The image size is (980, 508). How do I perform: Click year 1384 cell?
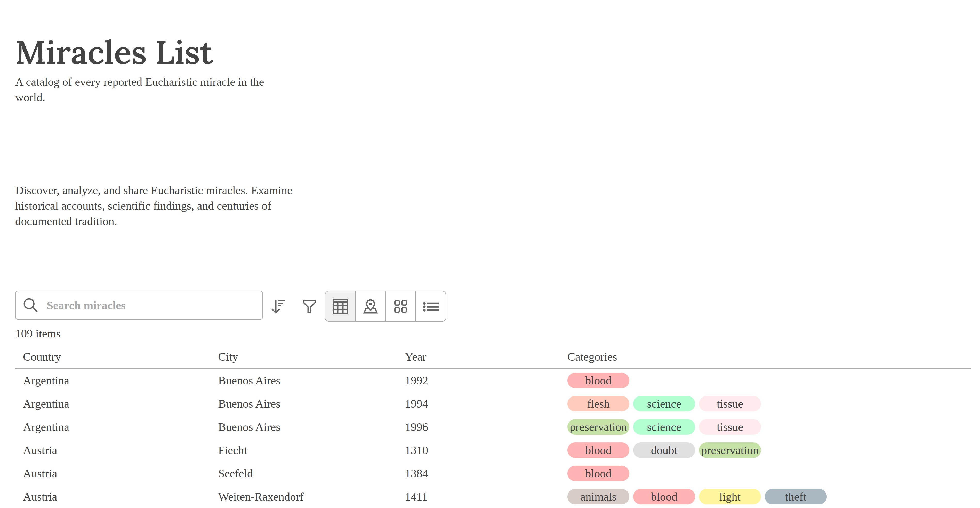click(416, 473)
